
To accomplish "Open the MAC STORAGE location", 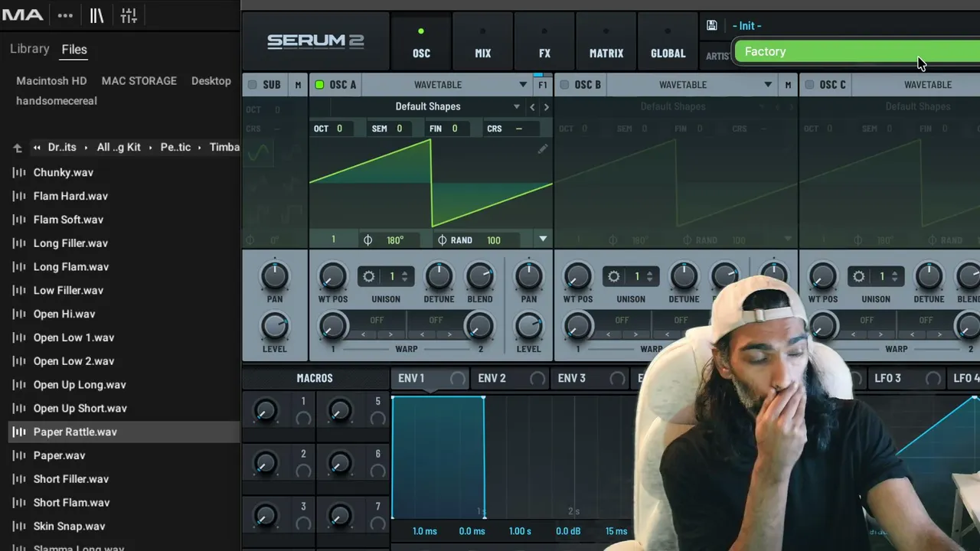I will (139, 81).
